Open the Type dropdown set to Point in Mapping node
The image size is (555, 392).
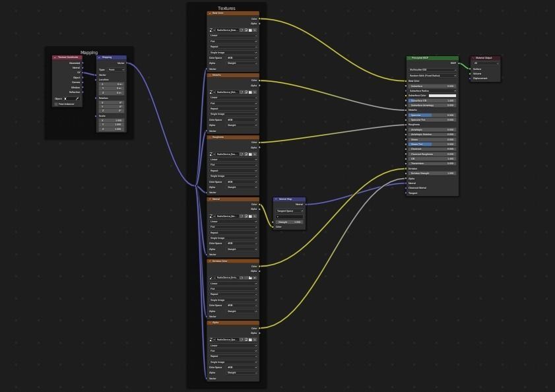pyautogui.click(x=116, y=70)
